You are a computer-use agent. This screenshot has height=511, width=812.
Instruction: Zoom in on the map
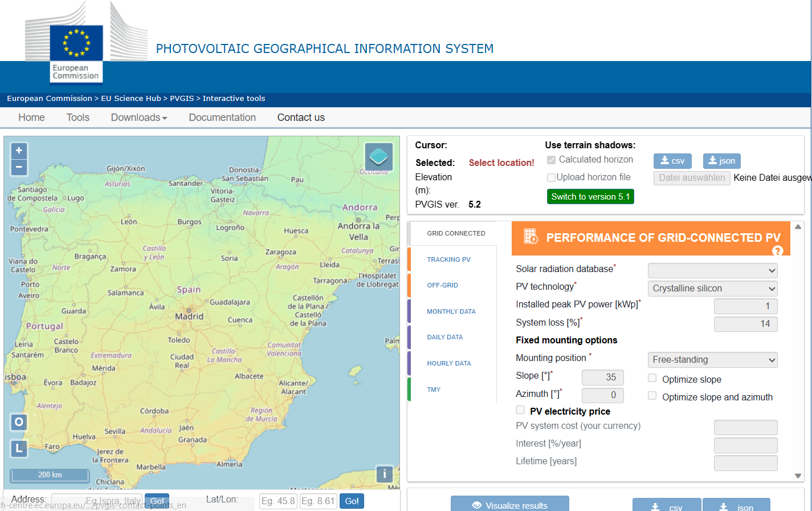(x=19, y=151)
